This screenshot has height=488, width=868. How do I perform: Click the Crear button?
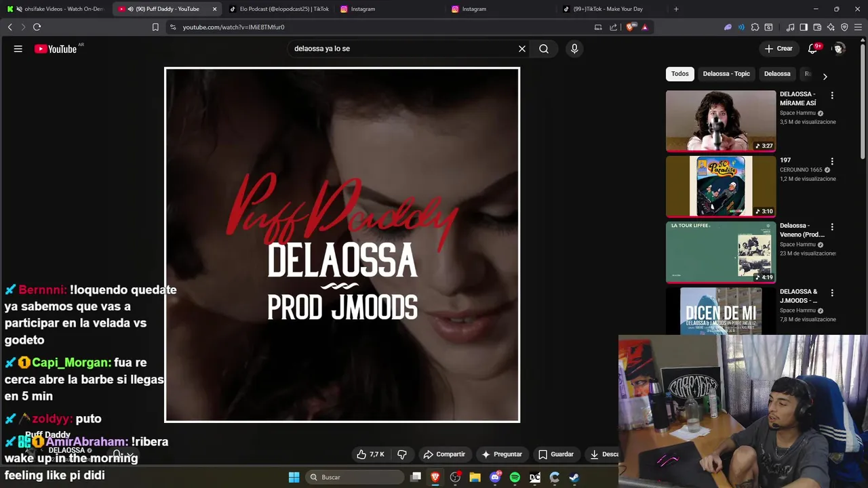click(x=778, y=49)
